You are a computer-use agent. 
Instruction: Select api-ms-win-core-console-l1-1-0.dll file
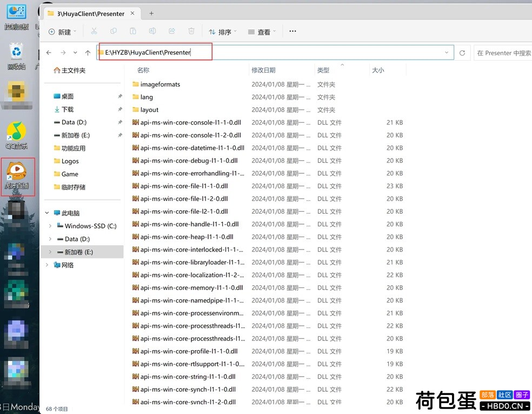(187, 122)
